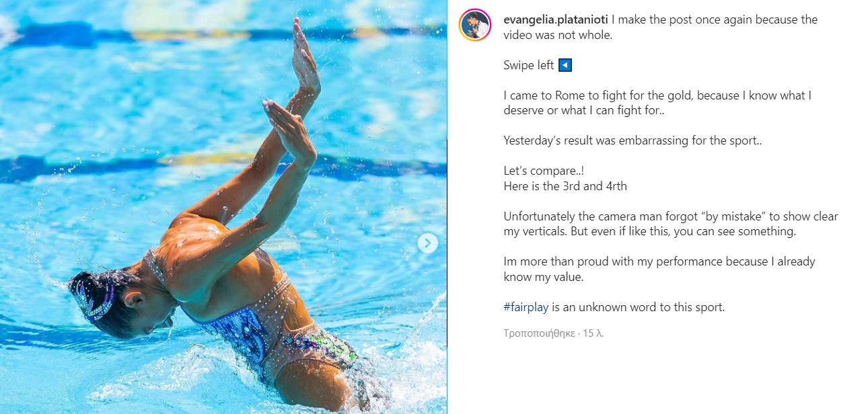Image resolution: width=868 pixels, height=414 pixels.
Task: Open the evangelia.platanioti profile avatar
Action: [x=474, y=25]
